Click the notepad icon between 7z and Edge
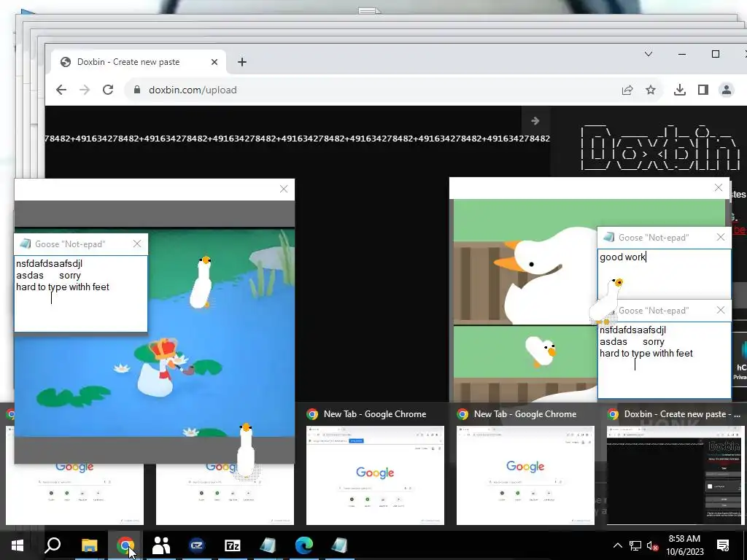 [268, 545]
